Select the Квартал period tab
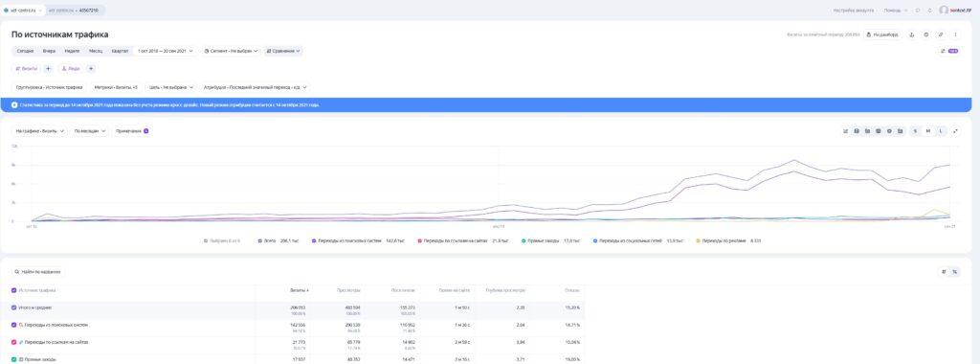The image size is (980, 364). (120, 52)
